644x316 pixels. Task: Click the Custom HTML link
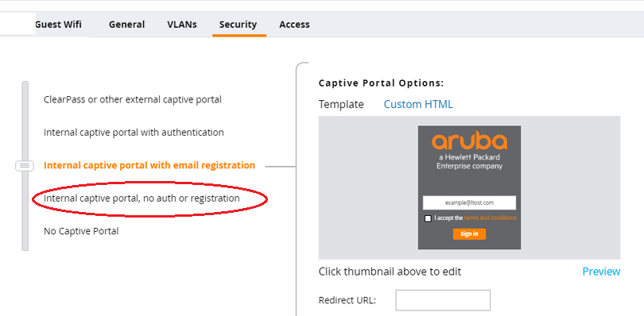[418, 104]
